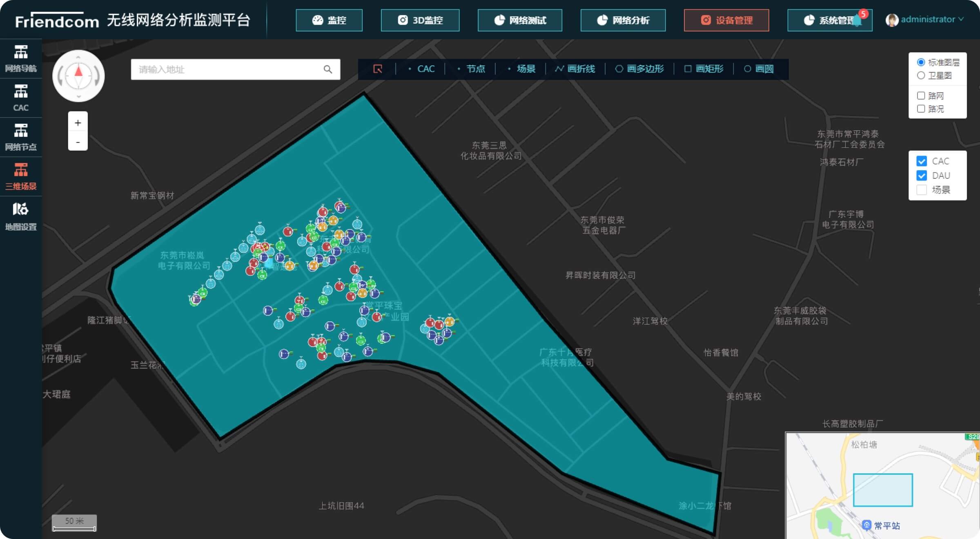The width and height of the screenshot is (980, 539).
Task: Click the search magnifier icon
Action: (327, 69)
